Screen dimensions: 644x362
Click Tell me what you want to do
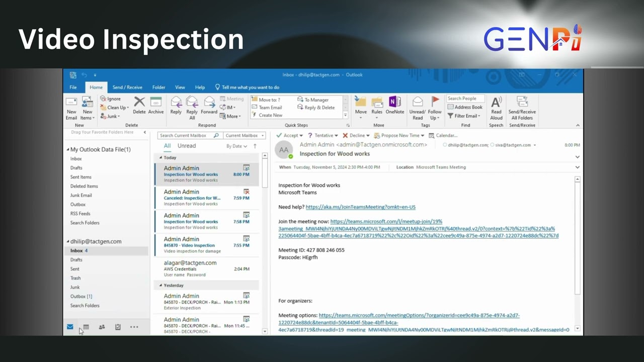247,87
